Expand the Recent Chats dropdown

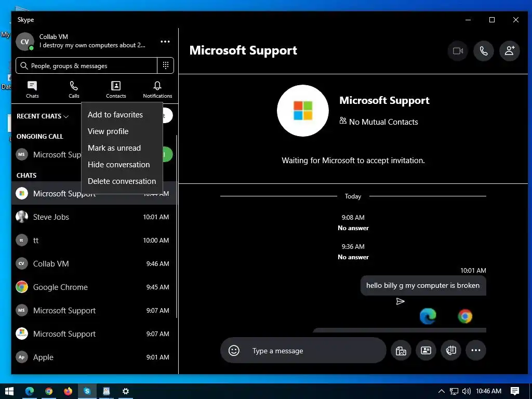43,116
